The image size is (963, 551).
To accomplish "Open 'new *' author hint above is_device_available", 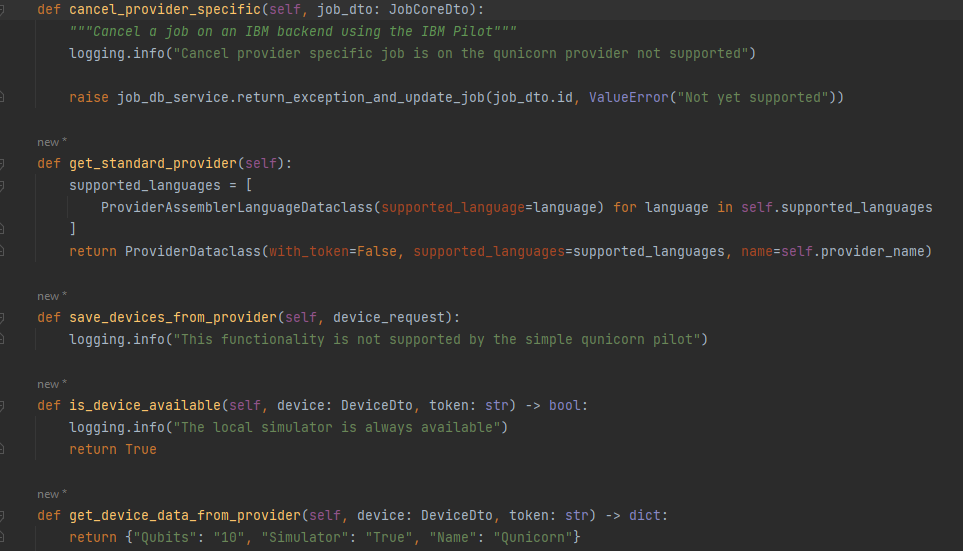I will pyautogui.click(x=52, y=385).
